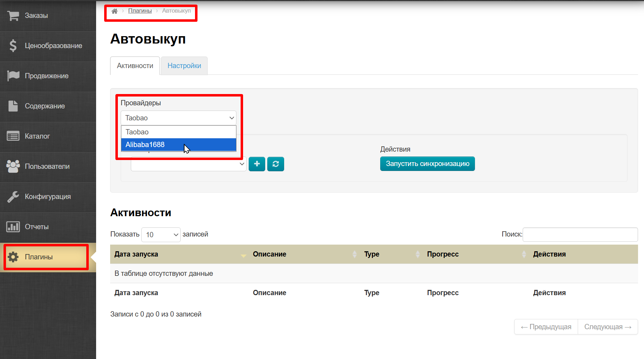Expand the empty dropdown beside plus button
Image resolution: width=644 pixels, height=359 pixels.
[x=188, y=164]
